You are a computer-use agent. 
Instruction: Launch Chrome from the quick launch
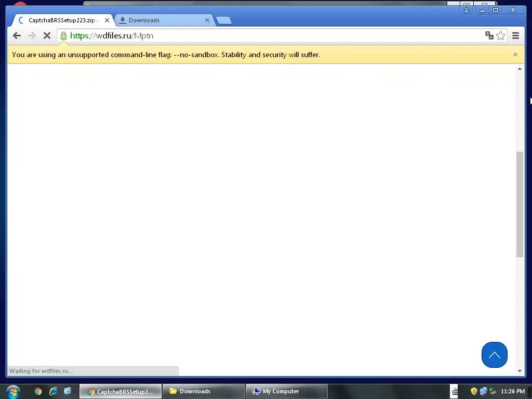[38, 391]
